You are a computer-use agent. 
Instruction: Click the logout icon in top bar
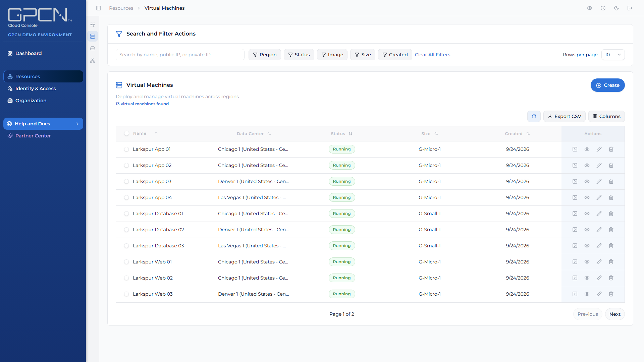click(630, 8)
